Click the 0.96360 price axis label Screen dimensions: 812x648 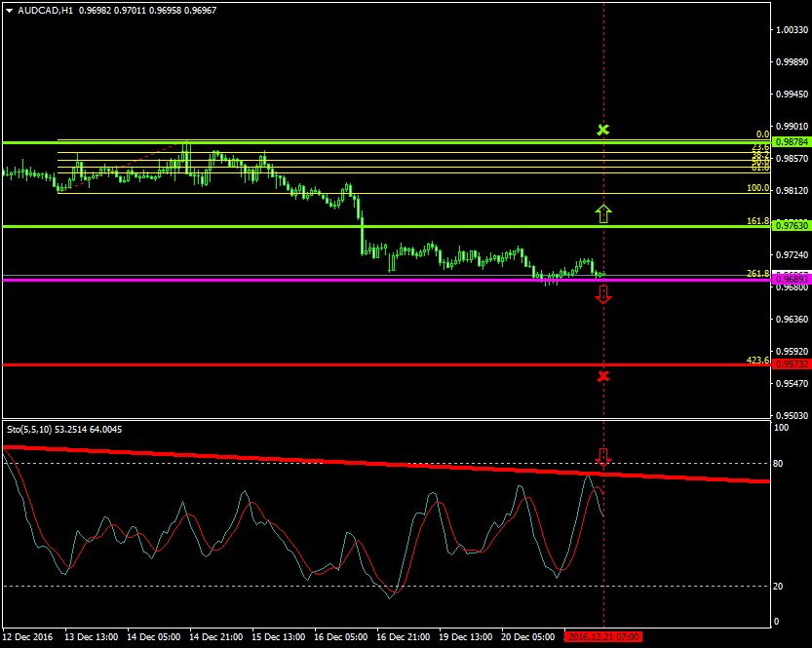pyautogui.click(x=792, y=320)
